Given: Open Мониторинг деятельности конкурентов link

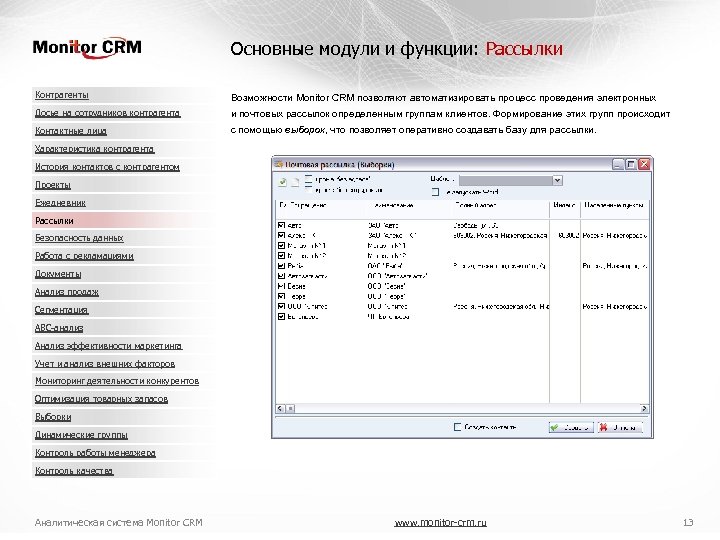Looking at the screenshot, I should point(117,381).
